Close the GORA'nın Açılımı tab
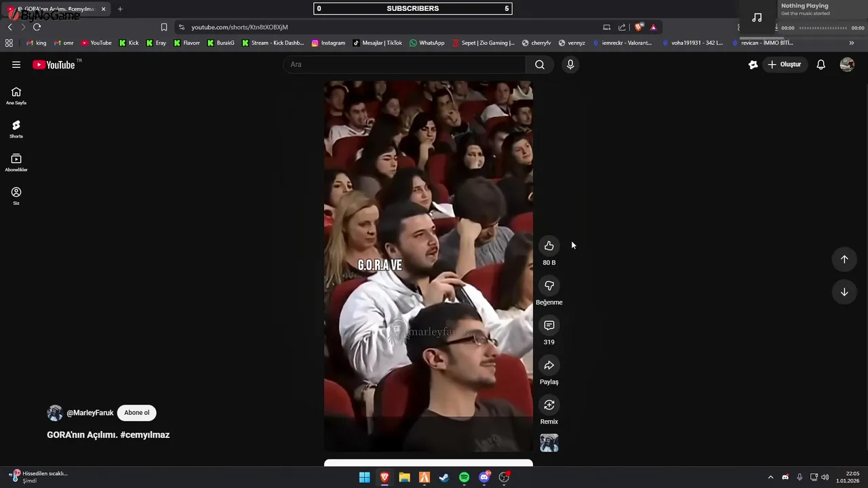 (x=104, y=9)
